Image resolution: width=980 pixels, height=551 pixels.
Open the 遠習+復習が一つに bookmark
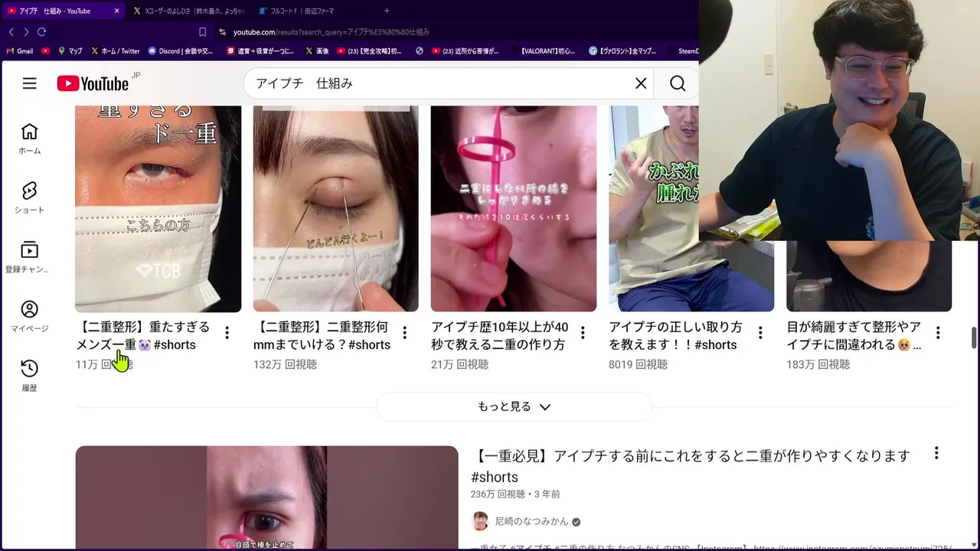(x=260, y=51)
